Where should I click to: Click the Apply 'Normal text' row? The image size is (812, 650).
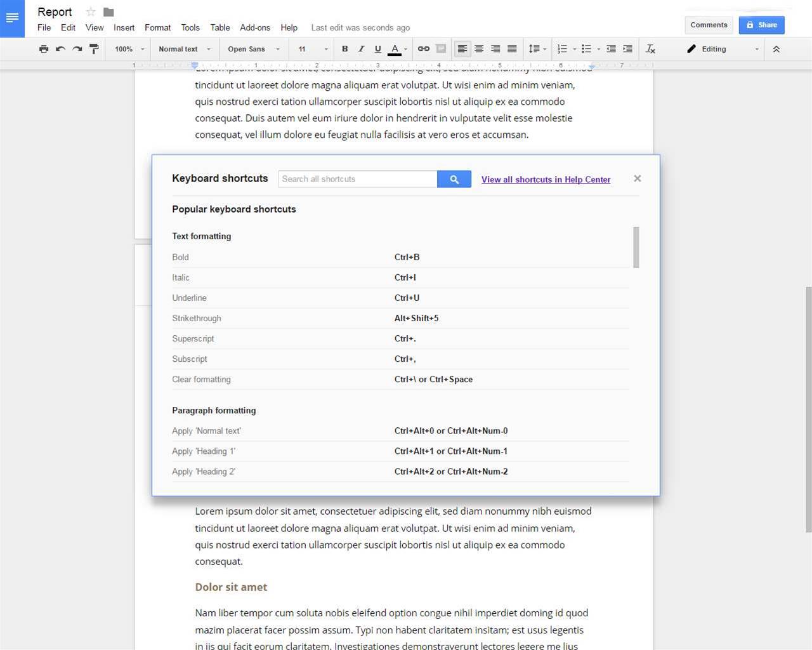[x=400, y=430]
